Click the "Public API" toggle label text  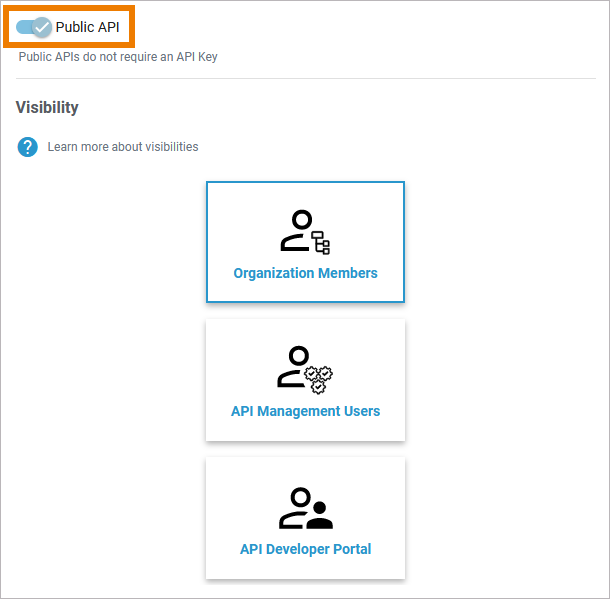(x=87, y=27)
